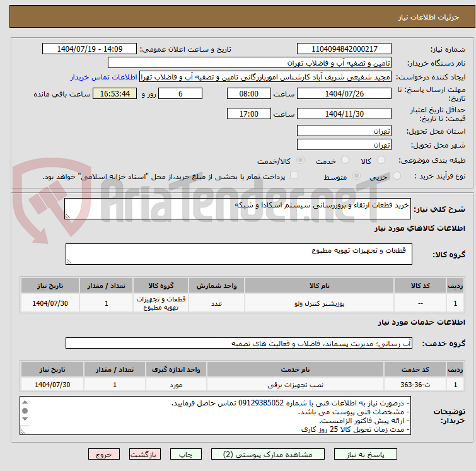Click the شرح کلی نیاز text area
The width and height of the screenshot is (476, 471).
[238, 209]
